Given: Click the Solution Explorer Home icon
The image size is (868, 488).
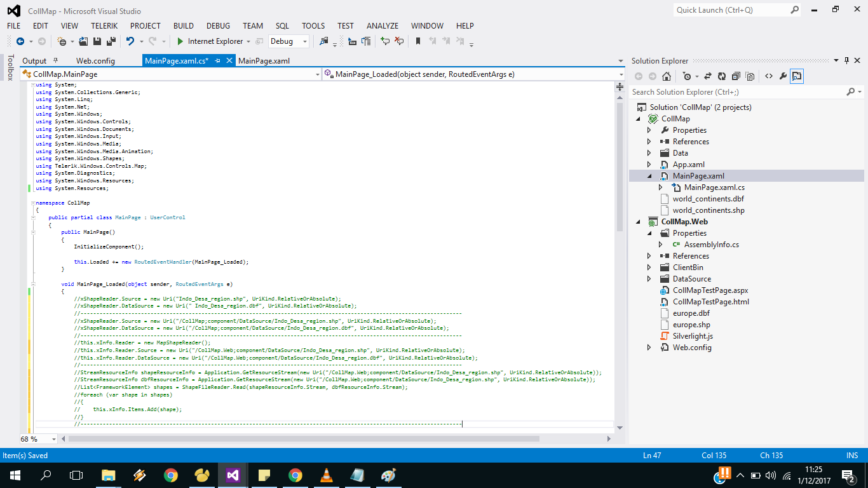Looking at the screenshot, I should pos(666,76).
